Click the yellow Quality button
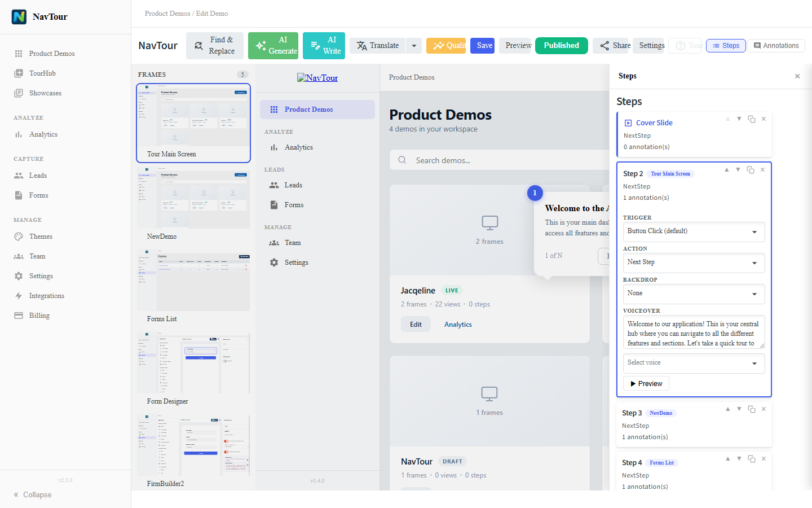This screenshot has height=508, width=812. (x=446, y=46)
